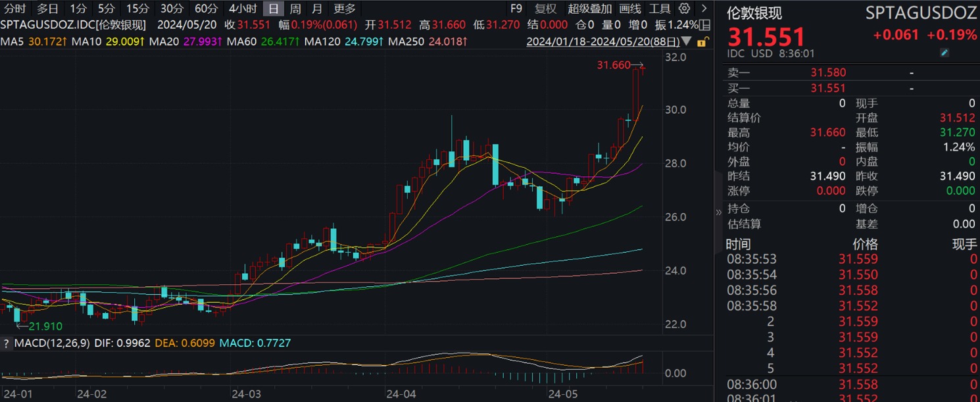Click the 开盘 value 31.512

tap(958, 117)
